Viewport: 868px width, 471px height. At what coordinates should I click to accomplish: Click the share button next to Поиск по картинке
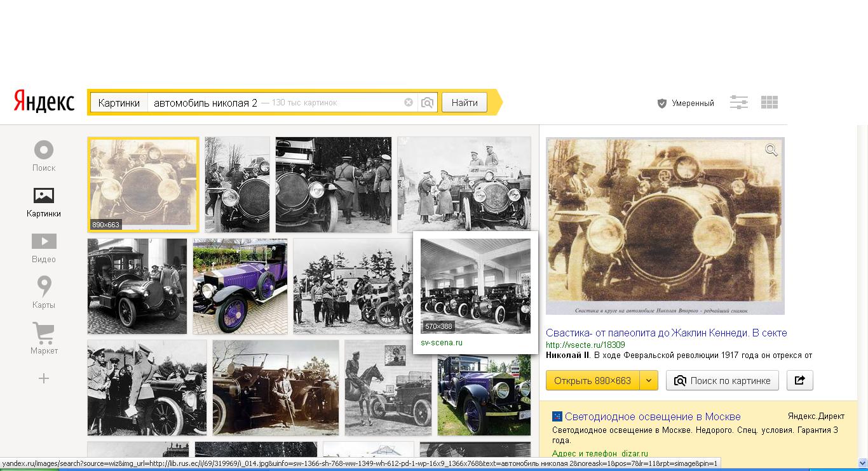(x=799, y=380)
